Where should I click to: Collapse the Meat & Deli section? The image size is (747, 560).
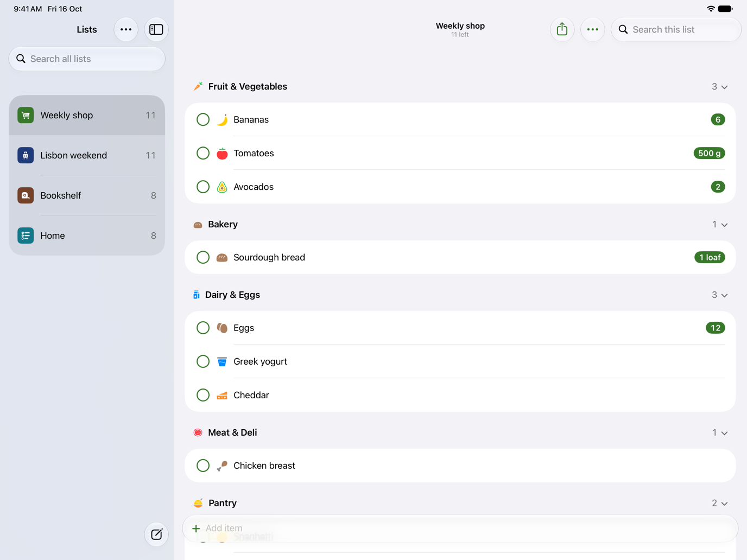(x=724, y=433)
